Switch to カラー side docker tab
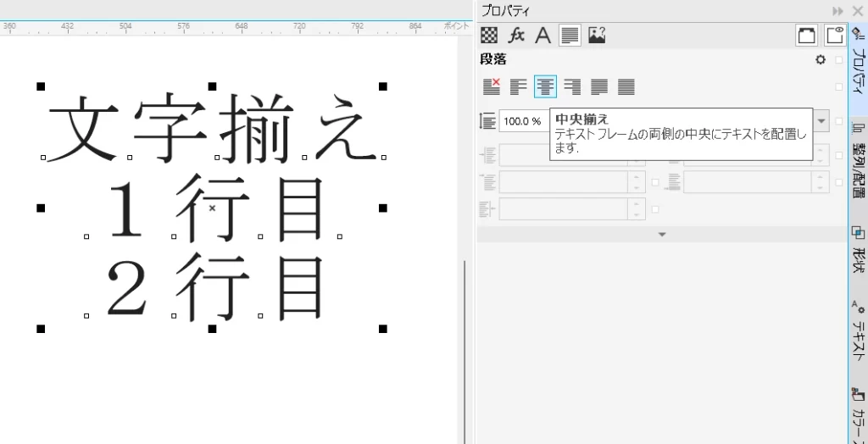 tap(858, 416)
